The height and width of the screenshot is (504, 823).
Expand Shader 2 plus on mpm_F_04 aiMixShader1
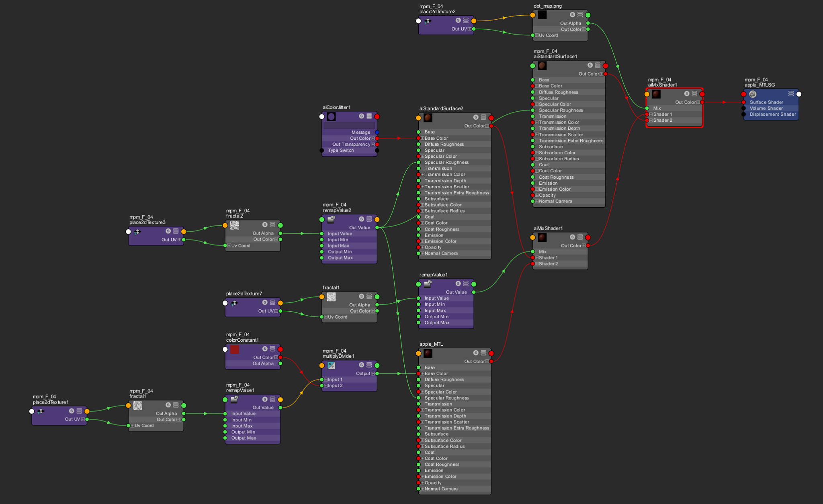(x=651, y=120)
